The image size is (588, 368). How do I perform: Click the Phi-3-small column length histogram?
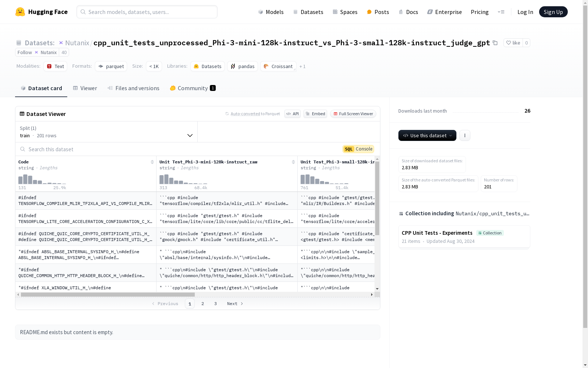click(325, 179)
